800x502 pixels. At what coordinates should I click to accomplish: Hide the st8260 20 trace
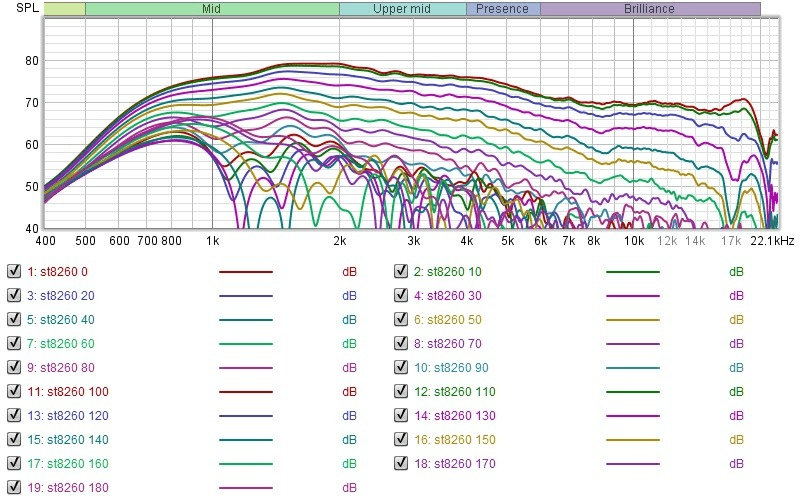(x=14, y=295)
